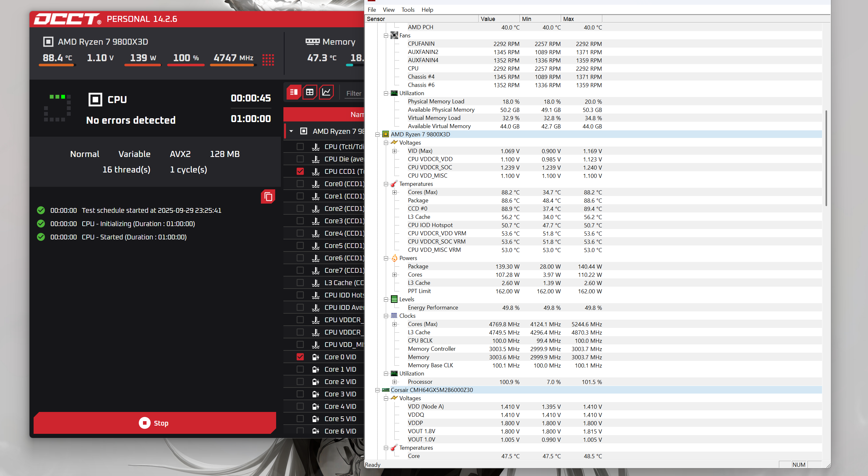Click the CPU test icon beside CPU title
The image size is (868, 476).
coord(95,100)
